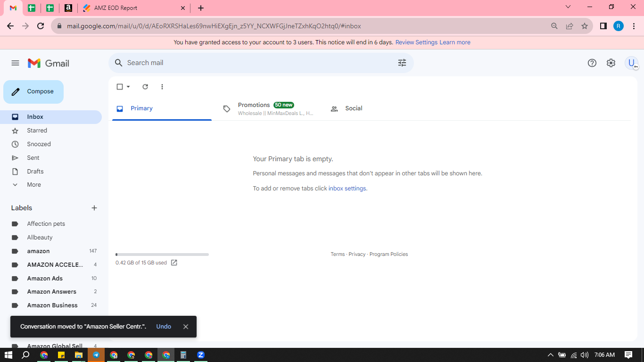Go back in browser history
This screenshot has width=644, height=362.
10,26
